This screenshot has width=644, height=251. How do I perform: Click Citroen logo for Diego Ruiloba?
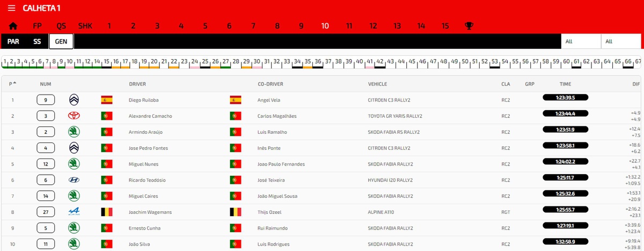coord(74,99)
